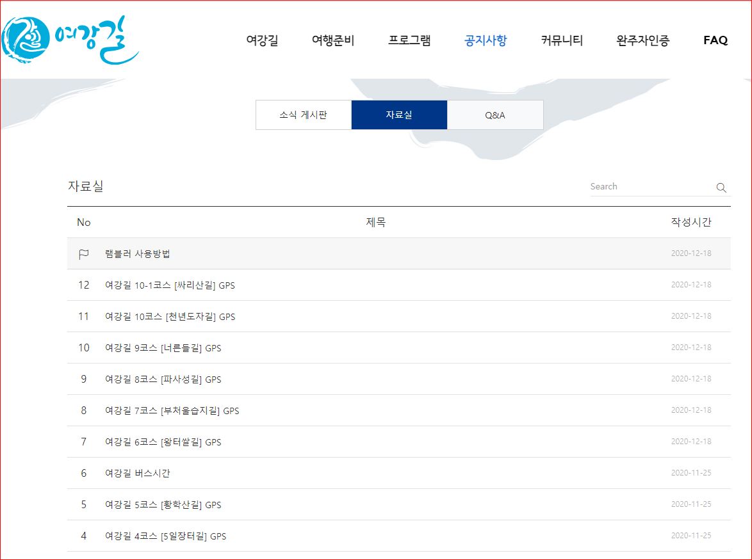Click row number 12

tap(84, 285)
